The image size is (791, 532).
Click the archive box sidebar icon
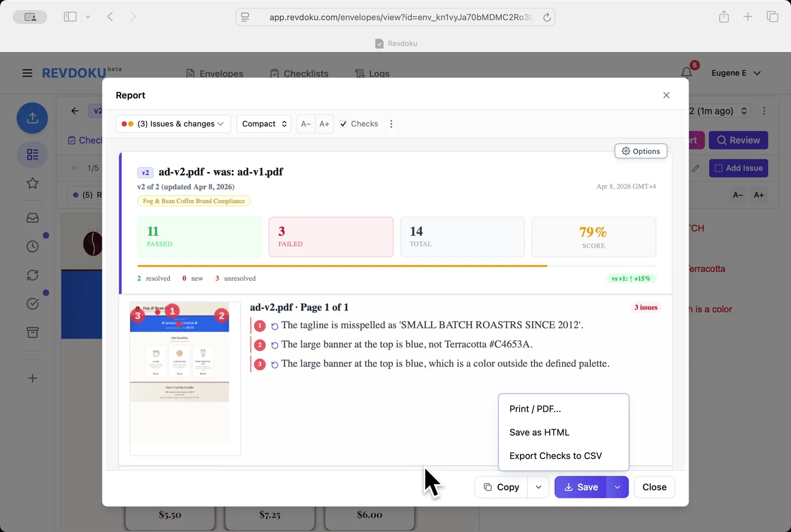point(33,333)
